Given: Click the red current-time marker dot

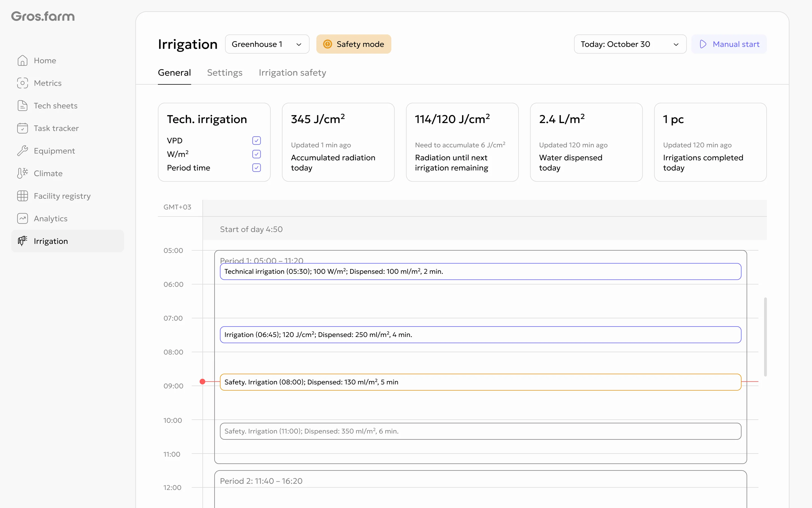Looking at the screenshot, I should click(202, 382).
